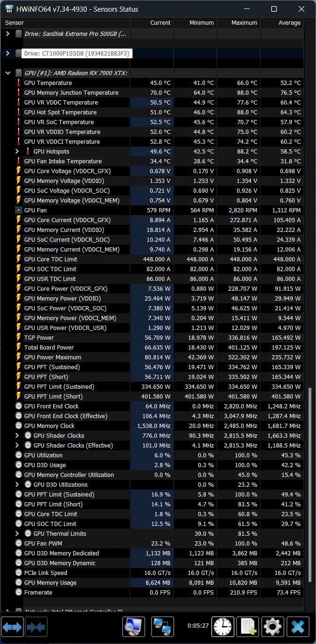The image size is (316, 644).
Task: Click the fan icon beside GPU Fan
Action: pos(19,210)
